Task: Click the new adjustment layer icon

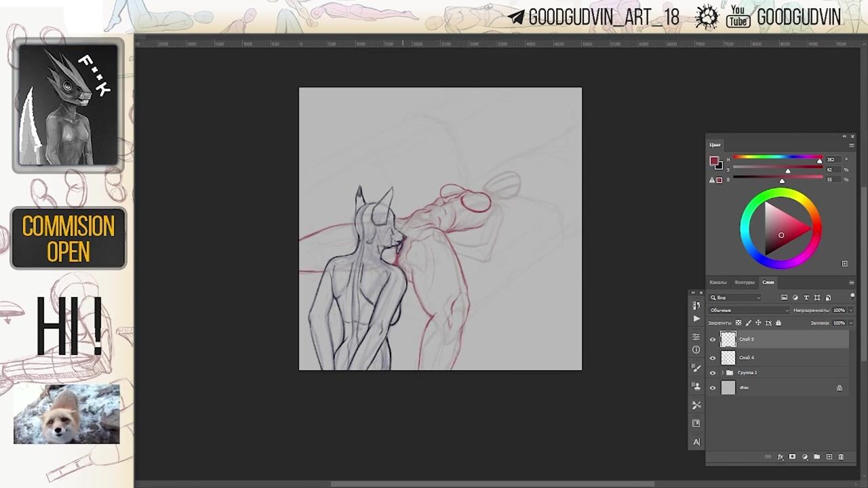Action: tap(804, 457)
